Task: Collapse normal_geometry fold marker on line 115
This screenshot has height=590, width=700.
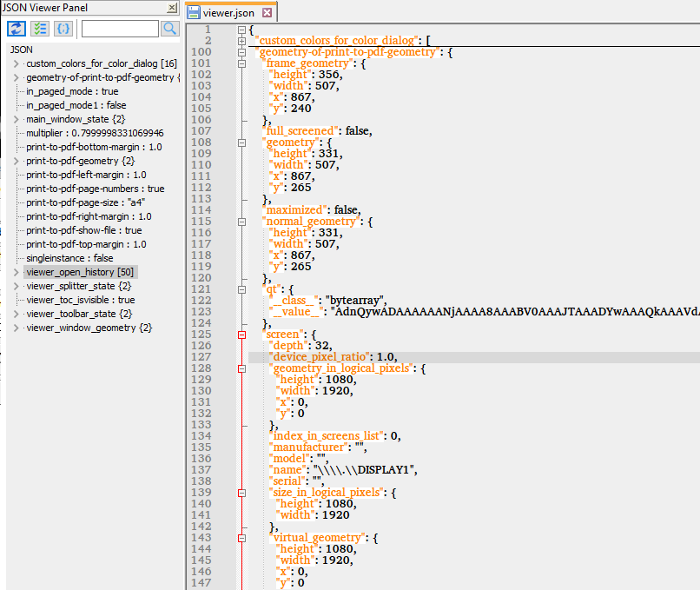Action: (241, 222)
